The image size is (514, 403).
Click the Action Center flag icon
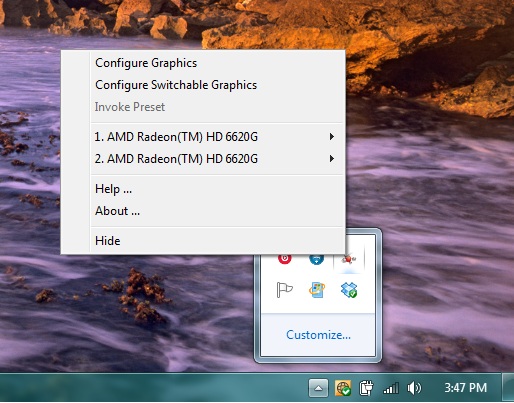(x=284, y=289)
